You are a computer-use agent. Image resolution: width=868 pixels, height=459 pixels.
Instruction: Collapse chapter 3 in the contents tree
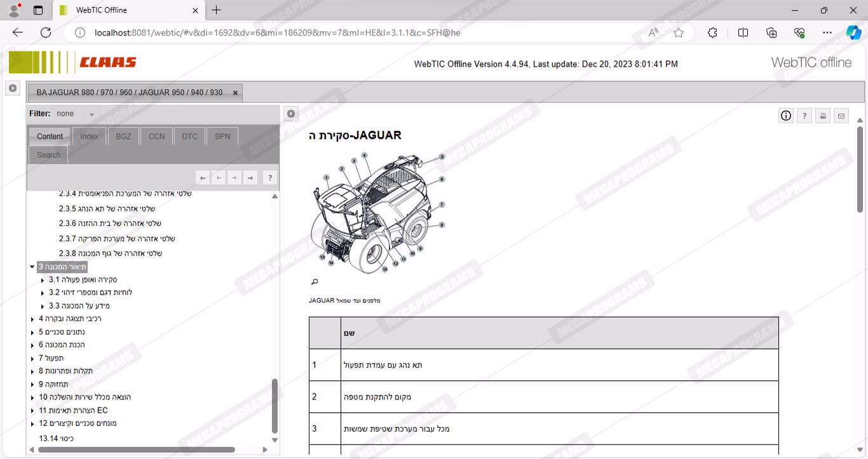(x=32, y=267)
